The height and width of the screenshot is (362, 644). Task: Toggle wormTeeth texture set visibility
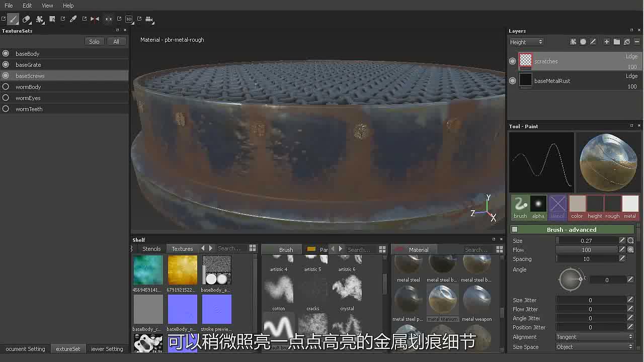coord(6,109)
